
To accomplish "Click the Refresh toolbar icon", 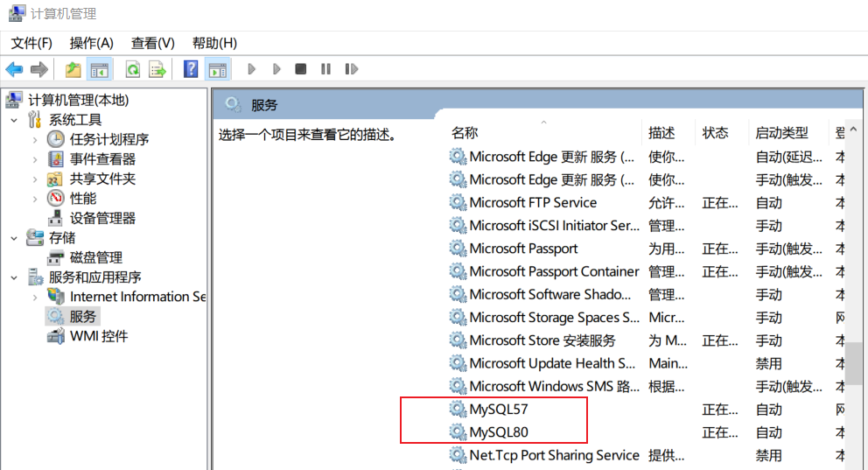I will coord(133,69).
